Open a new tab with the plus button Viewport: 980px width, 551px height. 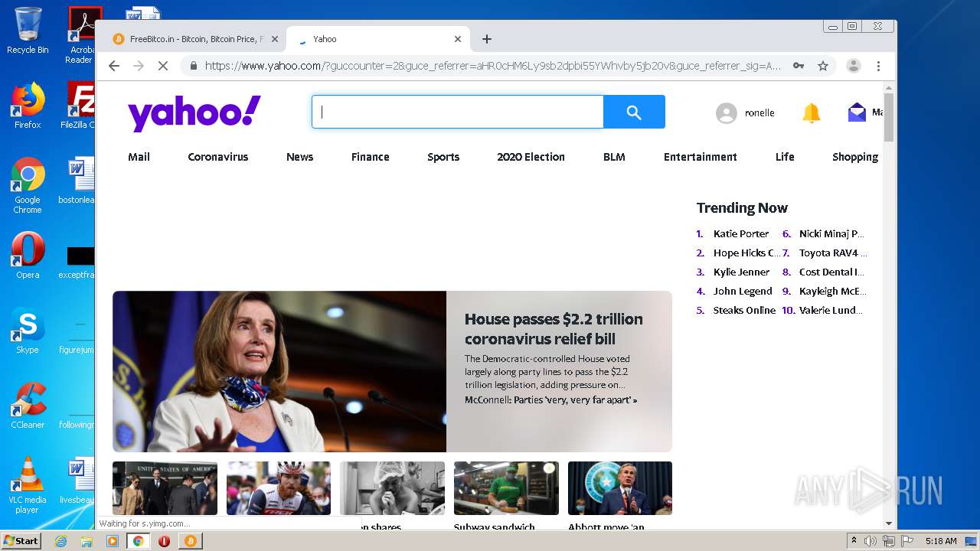[487, 39]
